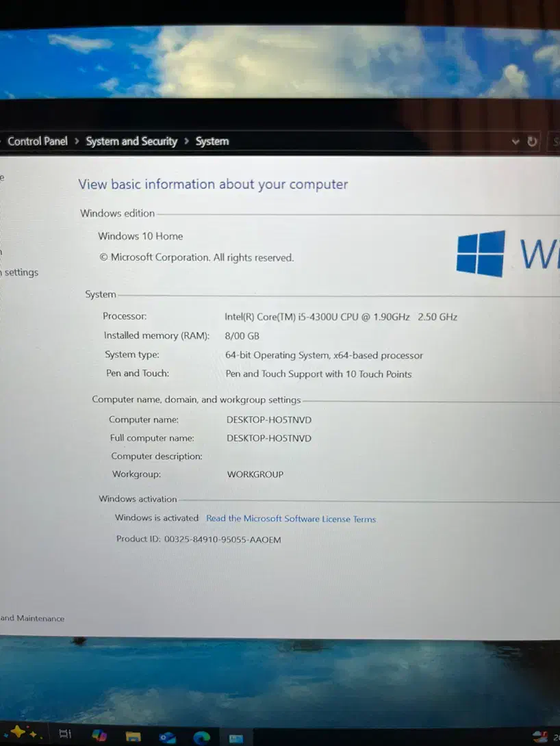Screen dimensions: 560x746
Task: Navigate to System and Security breadcrumb
Action: [131, 141]
